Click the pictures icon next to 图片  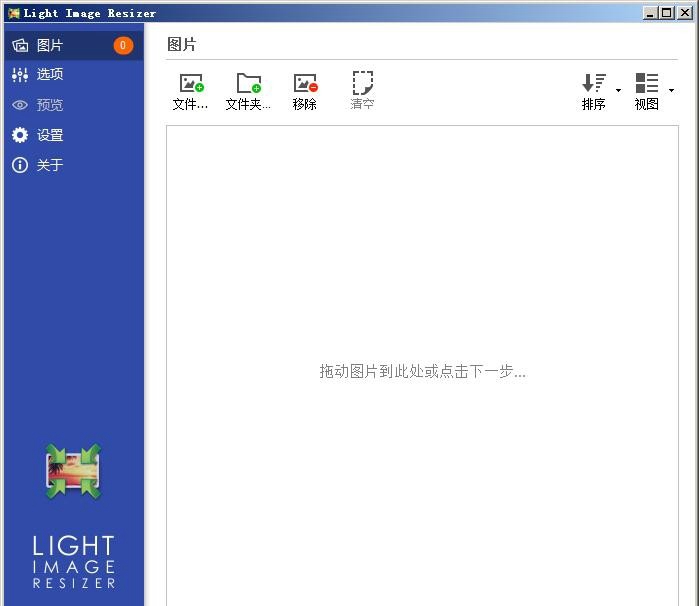click(20, 45)
